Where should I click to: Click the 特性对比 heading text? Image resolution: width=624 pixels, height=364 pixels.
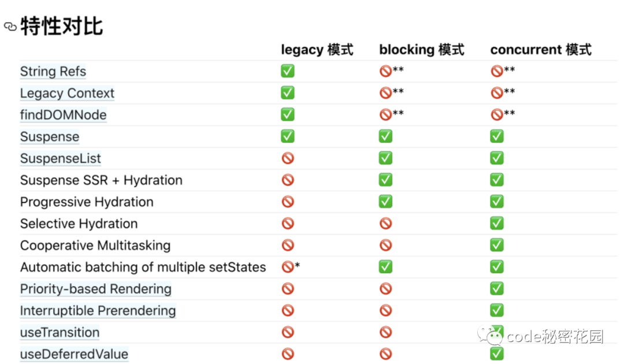tap(61, 27)
